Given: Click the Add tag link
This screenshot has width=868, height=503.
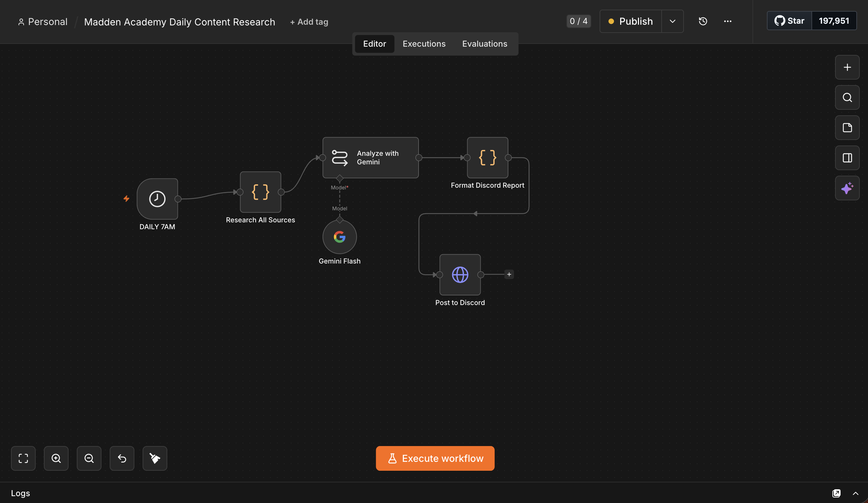Looking at the screenshot, I should 309,22.
